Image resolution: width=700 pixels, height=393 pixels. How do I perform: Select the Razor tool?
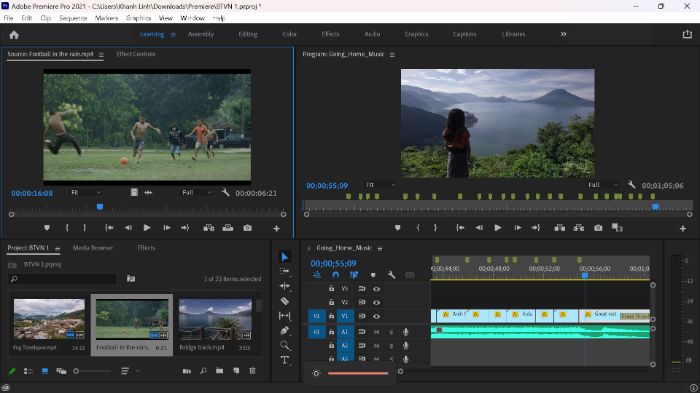pos(284,301)
